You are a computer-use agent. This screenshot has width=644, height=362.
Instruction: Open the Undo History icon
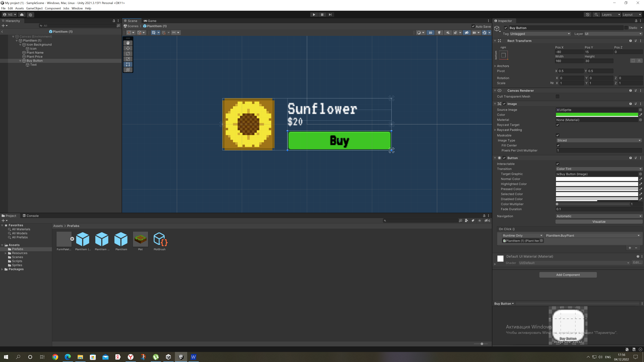pyautogui.click(x=587, y=15)
